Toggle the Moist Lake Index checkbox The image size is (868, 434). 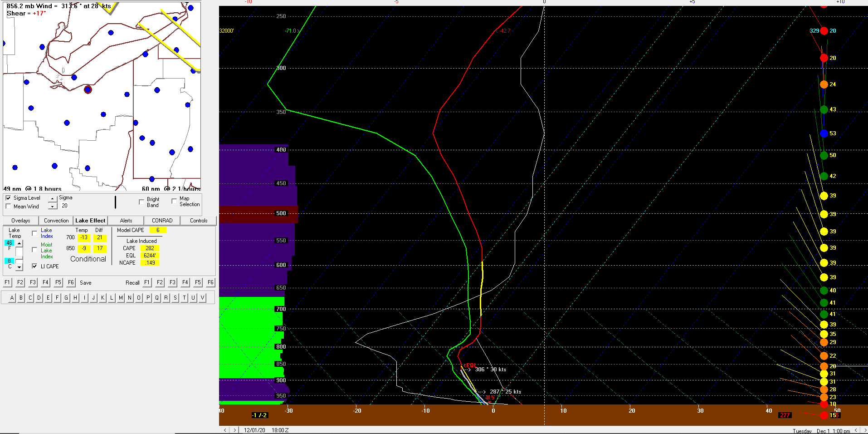coord(34,250)
